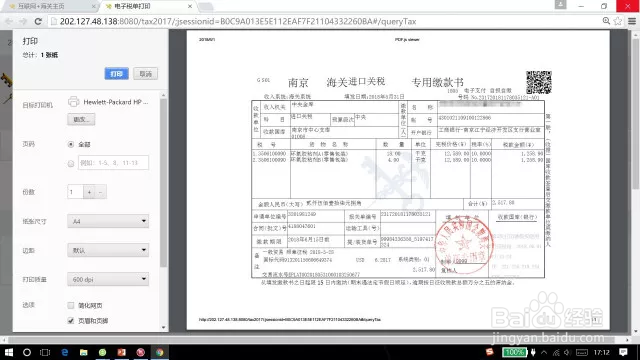Select the All pages radio button

[71, 144]
